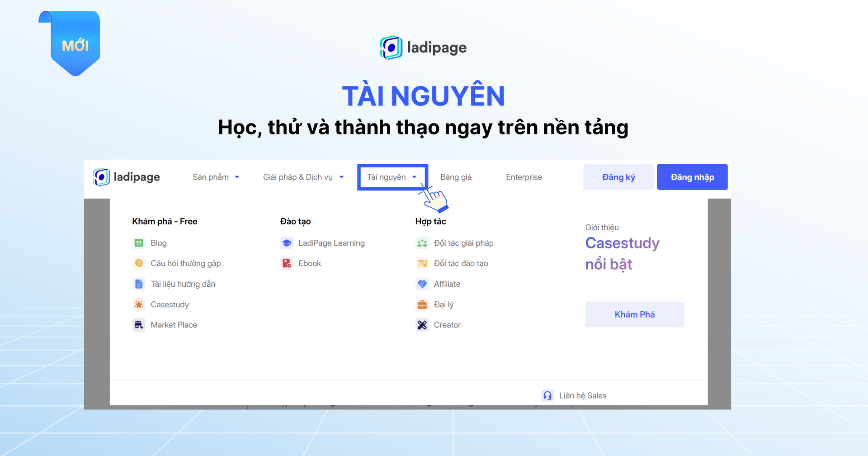Expand the Sản phẩm dropdown arrow

(237, 177)
